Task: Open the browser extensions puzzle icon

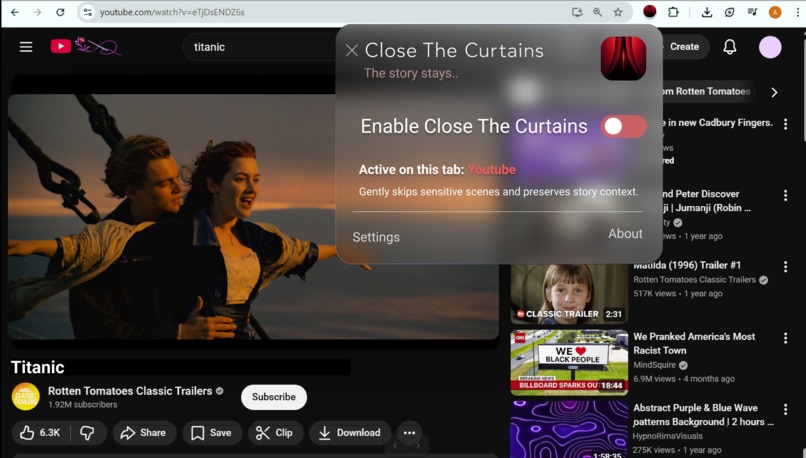Action: [x=673, y=12]
